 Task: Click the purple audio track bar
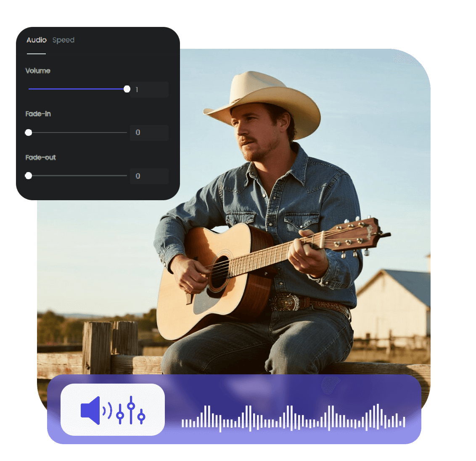pyautogui.click(x=235, y=410)
